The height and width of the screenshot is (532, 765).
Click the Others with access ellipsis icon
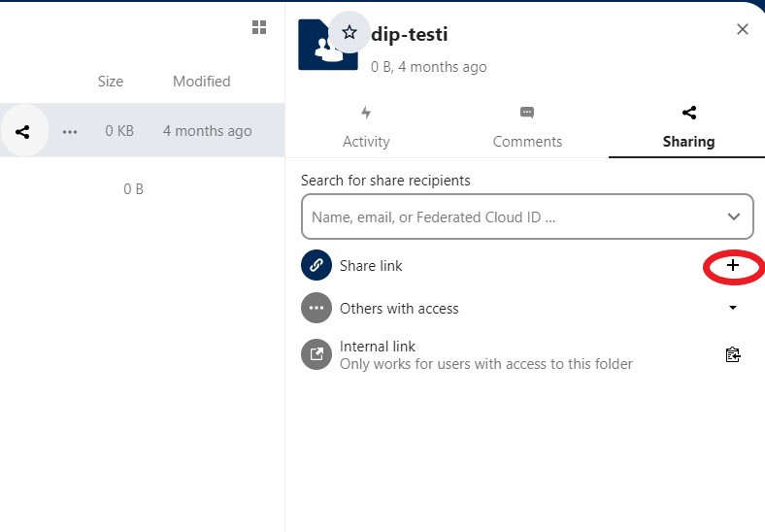[x=316, y=309]
